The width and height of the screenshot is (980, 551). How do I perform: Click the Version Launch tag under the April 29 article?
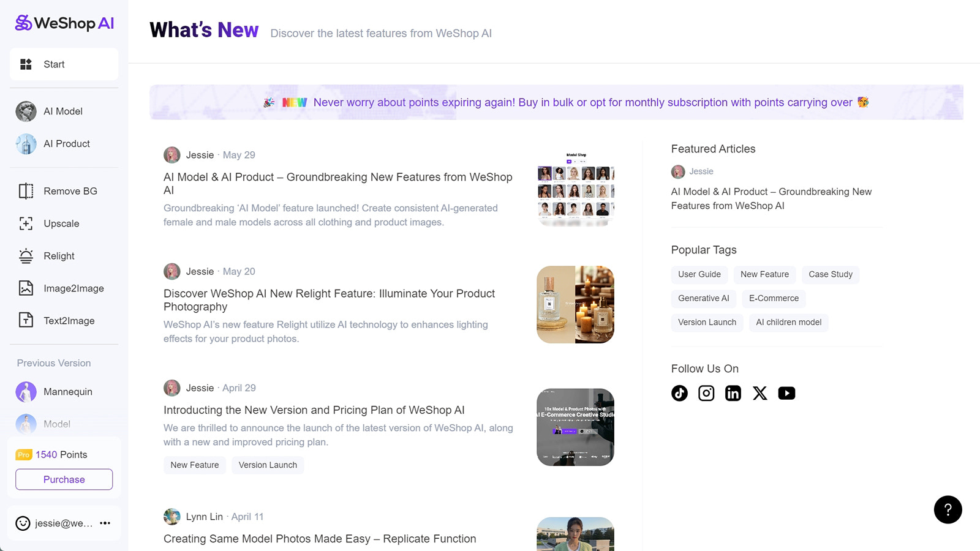[268, 465]
